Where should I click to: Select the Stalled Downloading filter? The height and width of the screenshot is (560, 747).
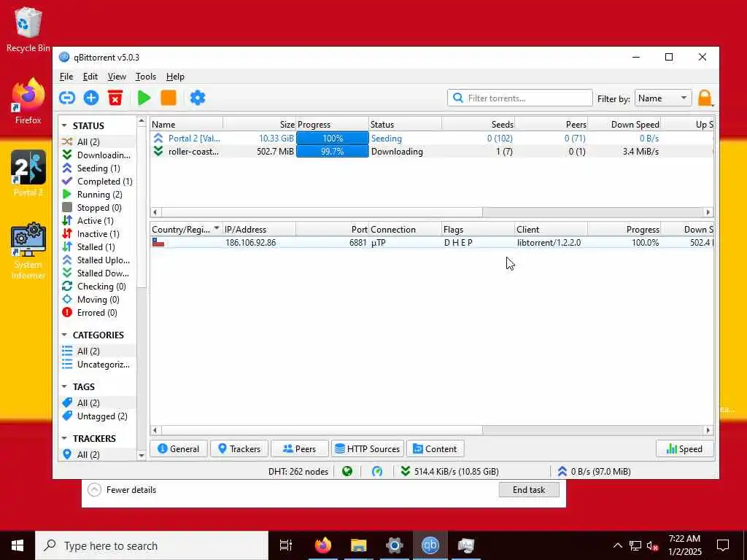point(96,273)
